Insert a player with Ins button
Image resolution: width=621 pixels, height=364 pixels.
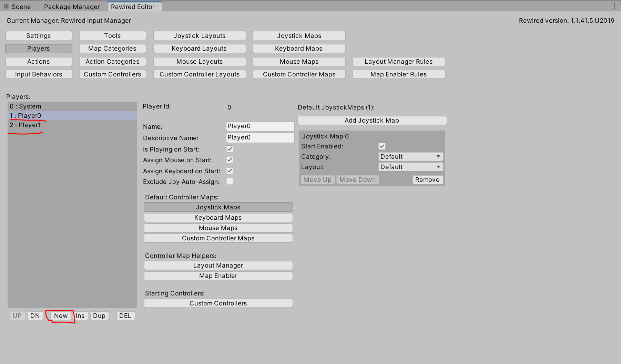(x=80, y=316)
